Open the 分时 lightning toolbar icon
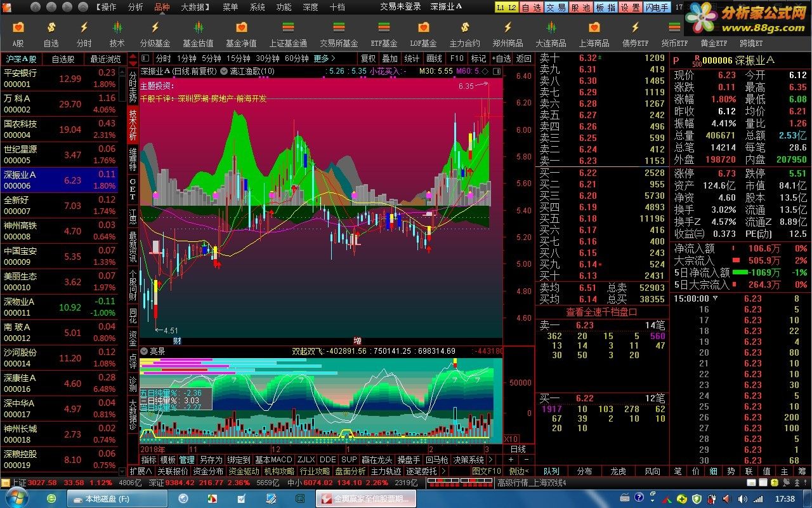 (84, 34)
